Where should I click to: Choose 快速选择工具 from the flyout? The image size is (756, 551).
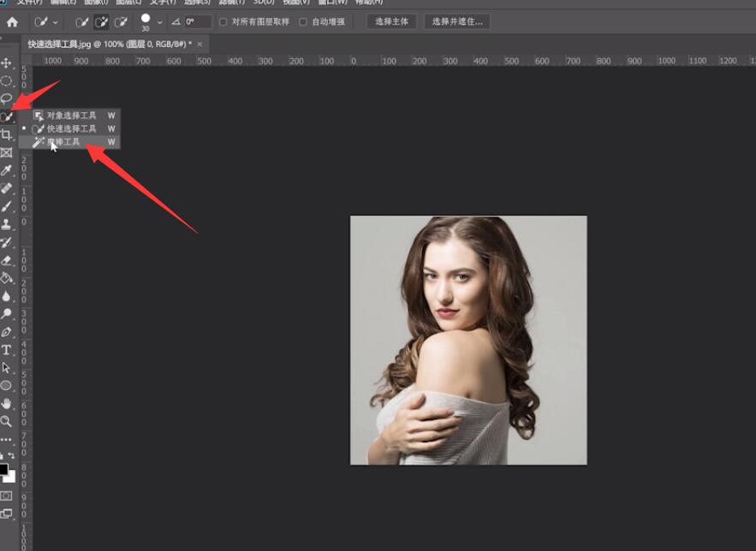coord(70,128)
